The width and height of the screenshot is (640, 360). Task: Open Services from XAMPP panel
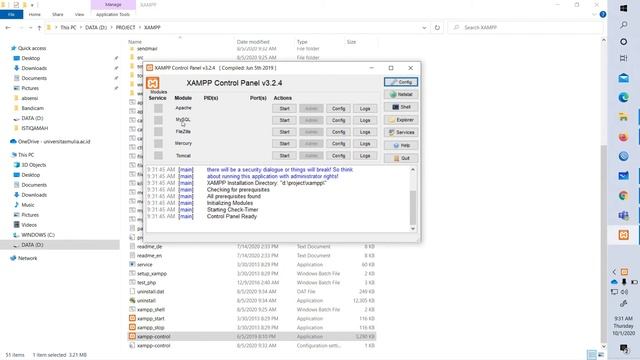[x=401, y=132]
